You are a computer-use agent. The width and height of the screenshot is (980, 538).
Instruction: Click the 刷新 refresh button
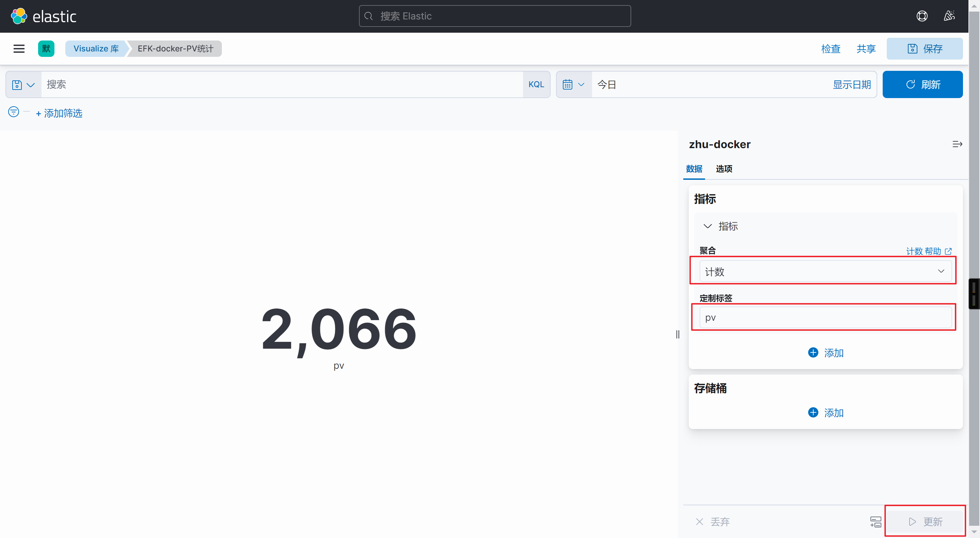[x=922, y=84]
